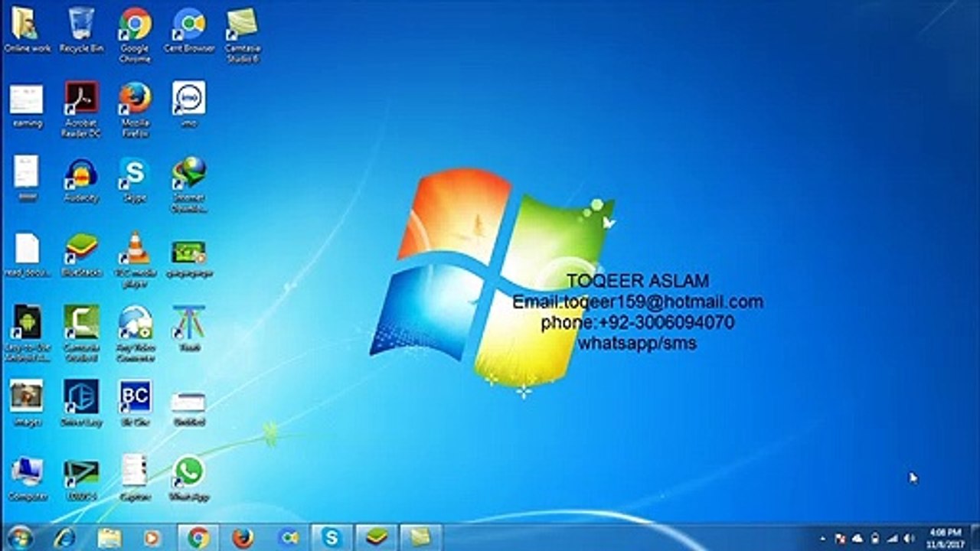The width and height of the screenshot is (980, 551).
Task: Select the Skype desktop shortcut
Action: (135, 180)
